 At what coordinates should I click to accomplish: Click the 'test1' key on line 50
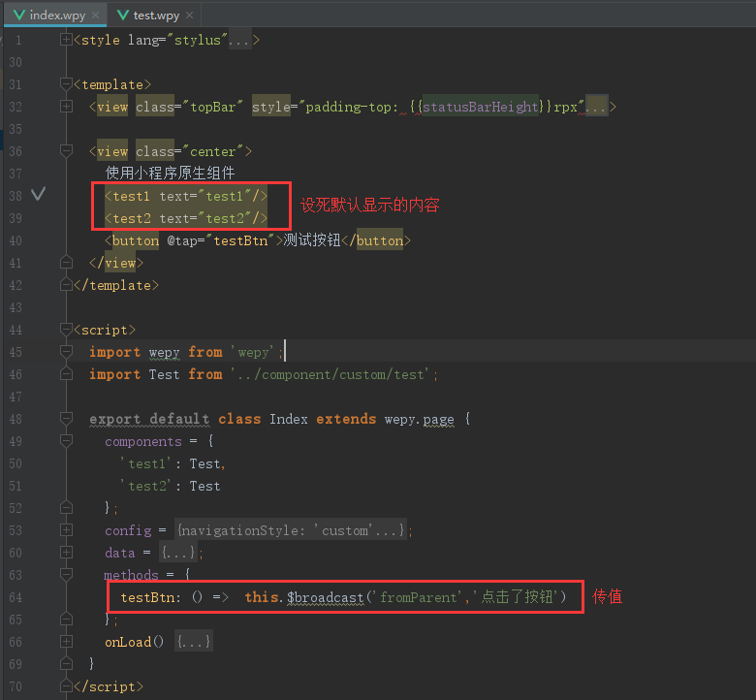(146, 463)
